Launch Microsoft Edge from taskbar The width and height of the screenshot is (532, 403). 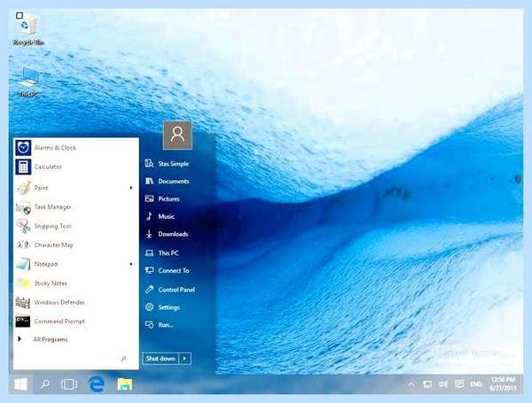pyautogui.click(x=97, y=384)
